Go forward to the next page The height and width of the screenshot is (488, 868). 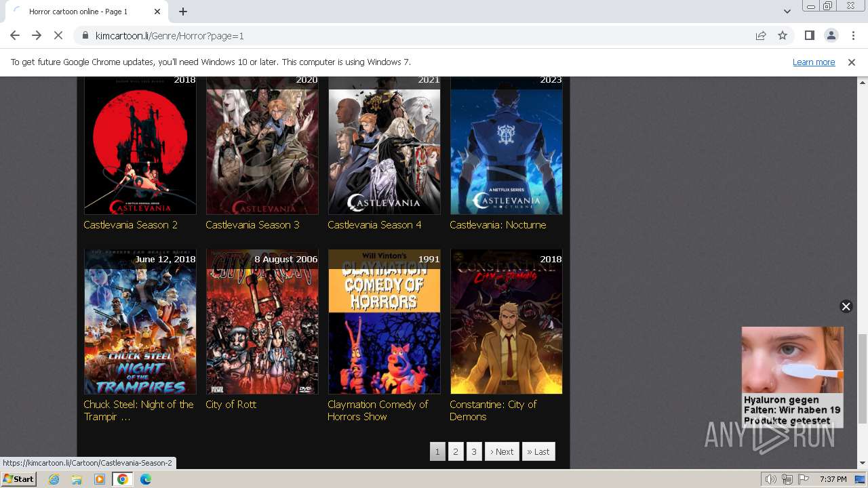37,35
